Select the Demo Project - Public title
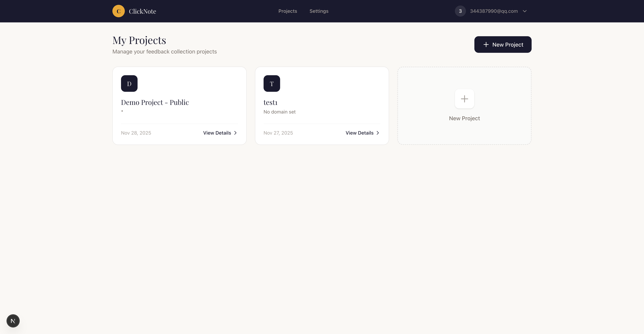Image resolution: width=644 pixels, height=334 pixels. tap(155, 102)
